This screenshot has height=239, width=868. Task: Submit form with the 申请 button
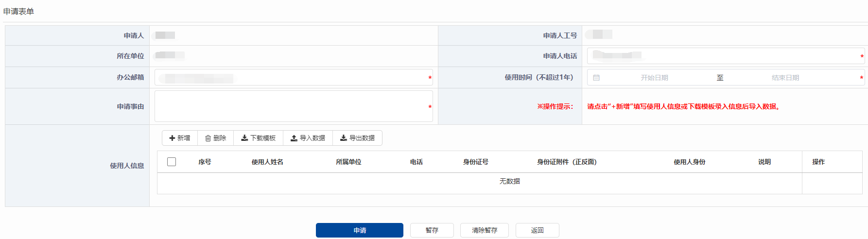pyautogui.click(x=360, y=230)
